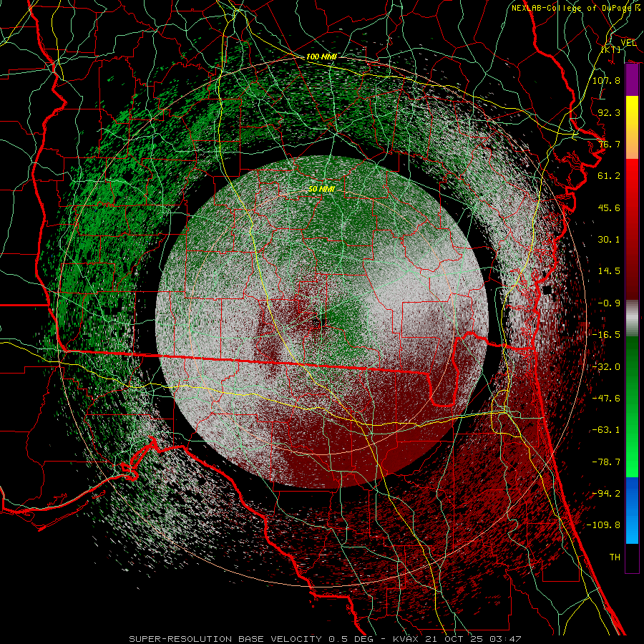
Task: Click the Super-Resolution Base Velocity caption
Action: [325, 639]
